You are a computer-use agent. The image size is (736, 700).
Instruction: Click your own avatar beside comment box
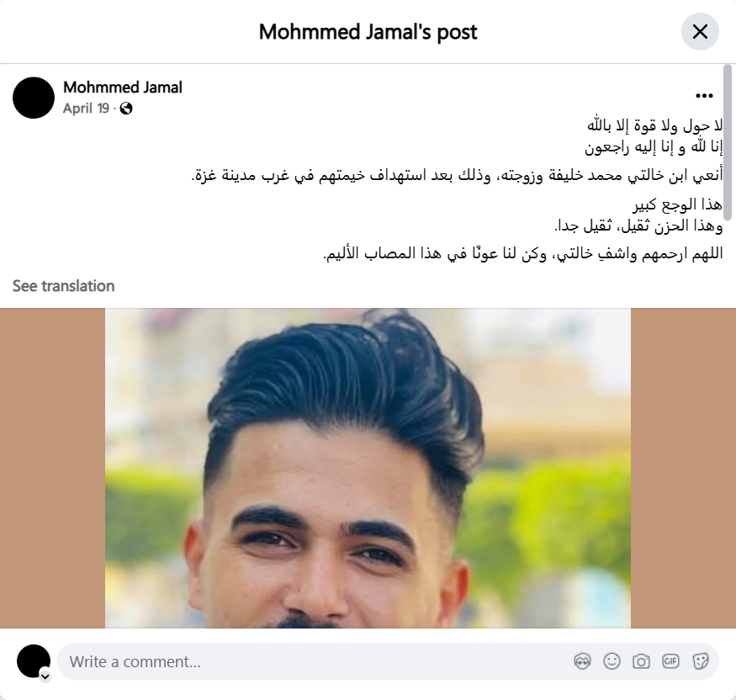(34, 661)
